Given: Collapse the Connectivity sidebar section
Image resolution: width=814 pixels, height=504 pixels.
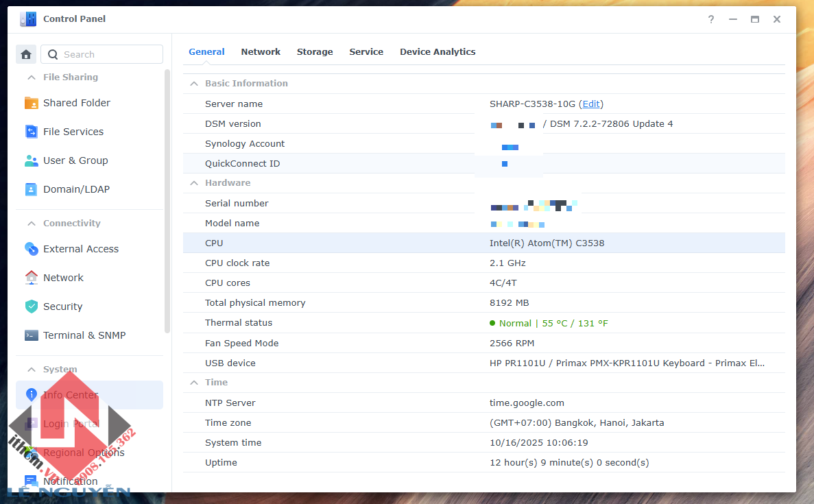Looking at the screenshot, I should click(x=31, y=224).
